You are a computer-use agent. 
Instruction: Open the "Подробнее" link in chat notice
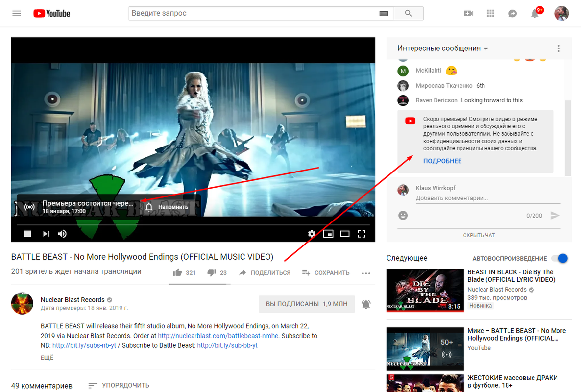442,161
